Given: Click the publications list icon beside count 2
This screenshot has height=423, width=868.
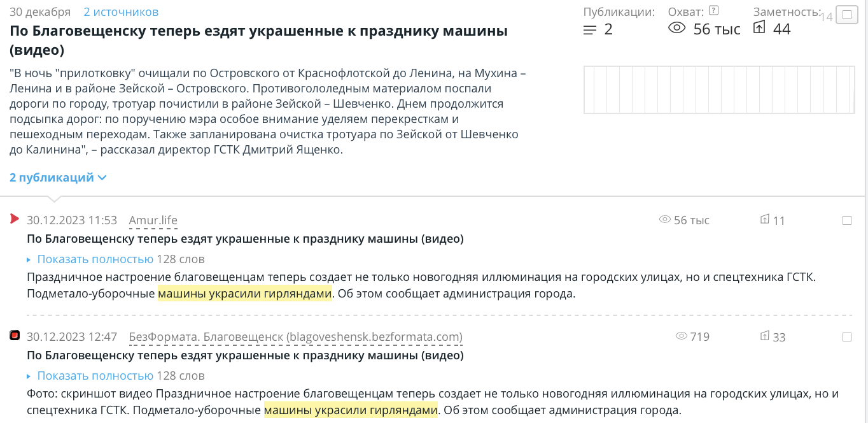Looking at the screenshot, I should pos(590,29).
